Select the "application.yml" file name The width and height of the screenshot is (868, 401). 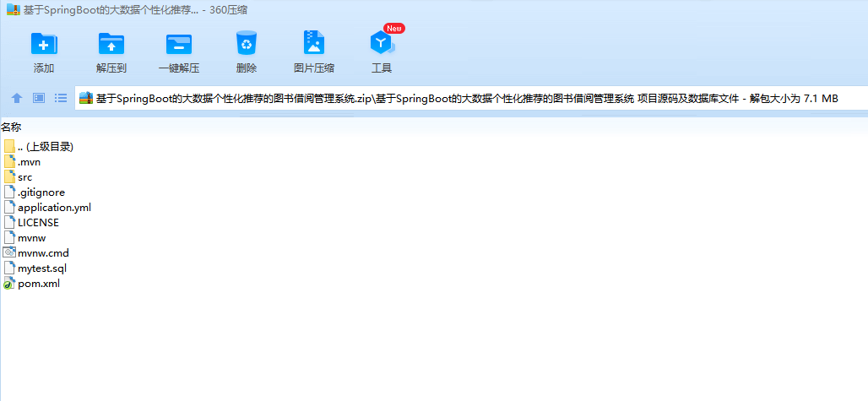pos(54,208)
